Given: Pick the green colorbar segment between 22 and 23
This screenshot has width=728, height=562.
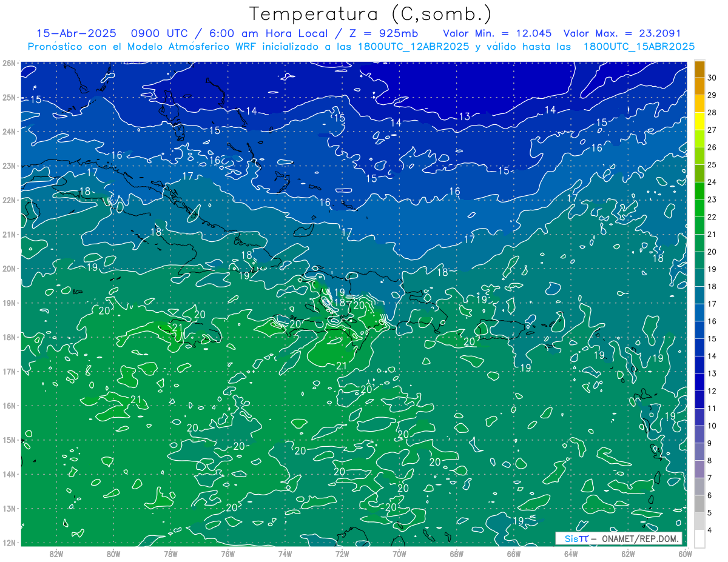Looking at the screenshot, I should 699,208.
